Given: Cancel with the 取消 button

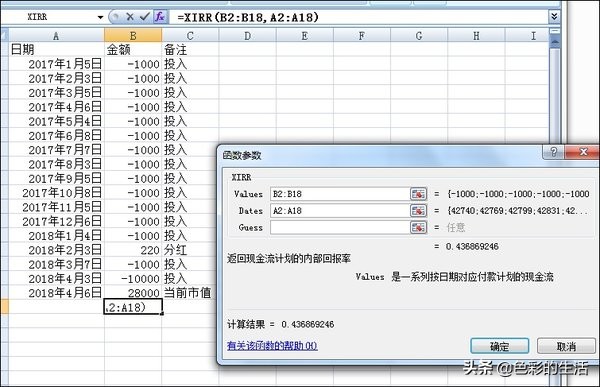Looking at the screenshot, I should click(566, 346).
